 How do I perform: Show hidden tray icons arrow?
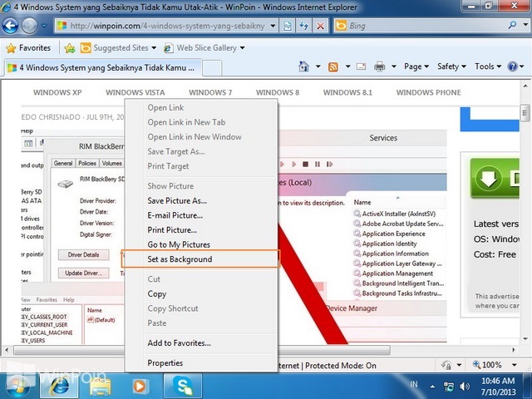point(432,386)
